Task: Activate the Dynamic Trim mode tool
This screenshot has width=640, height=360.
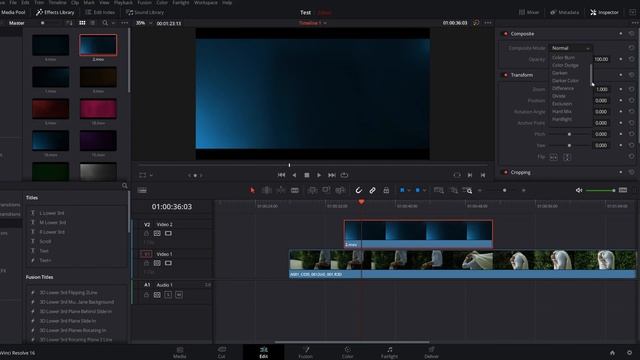Action: 281,190
